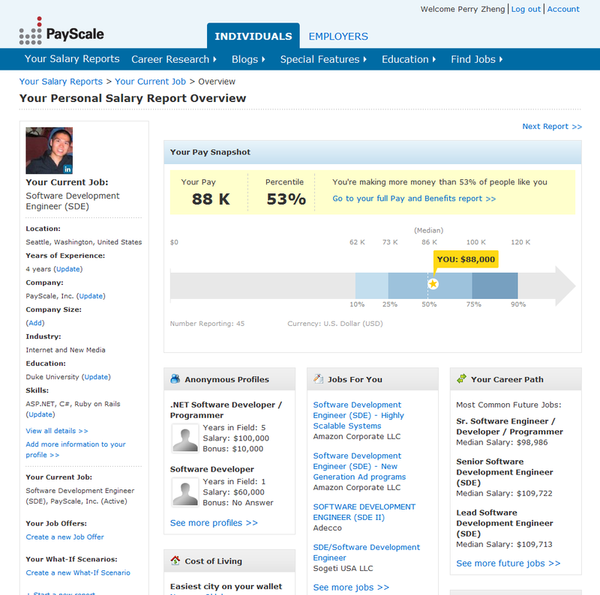This screenshot has height=595, width=600.
Task: Click the YOU: $88,000 yellow callout
Action: 466,259
